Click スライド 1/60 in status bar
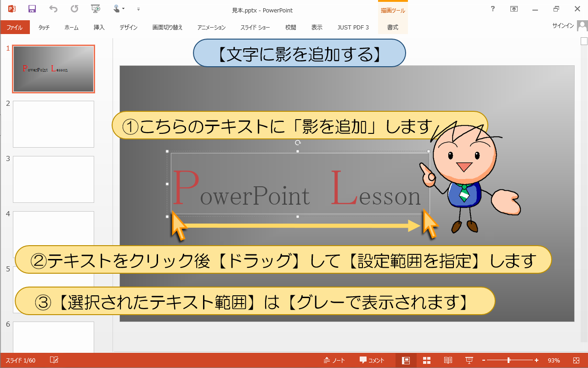Screen dimensions: 588x368 pyautogui.click(x=21, y=361)
